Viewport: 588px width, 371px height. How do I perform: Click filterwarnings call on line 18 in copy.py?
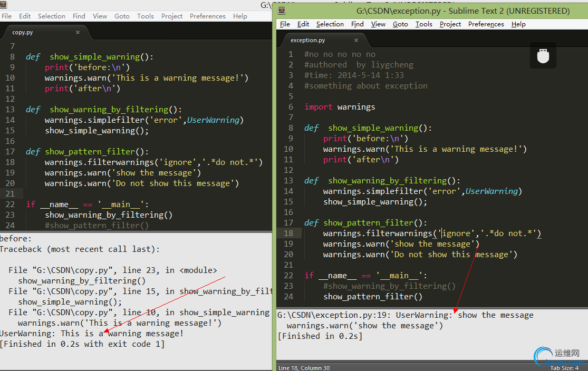coord(153,162)
